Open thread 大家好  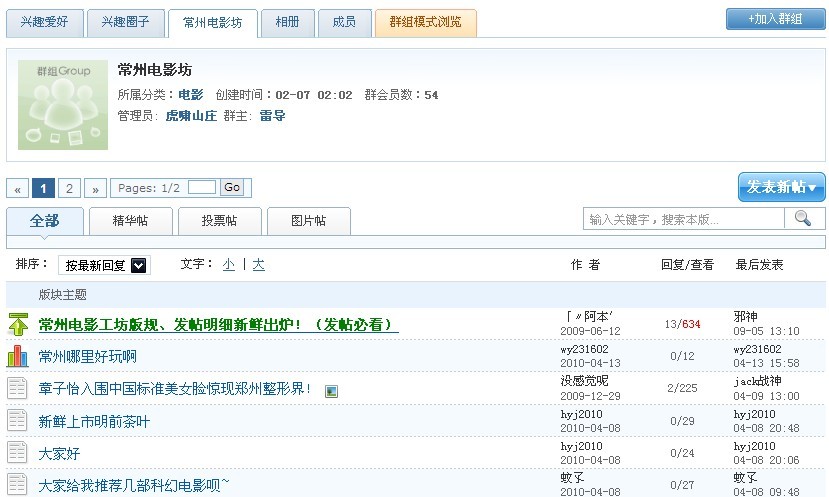tap(59, 454)
